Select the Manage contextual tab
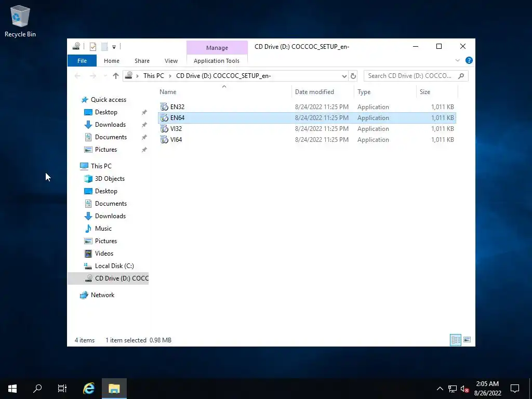Image resolution: width=532 pixels, height=399 pixels. click(217, 47)
